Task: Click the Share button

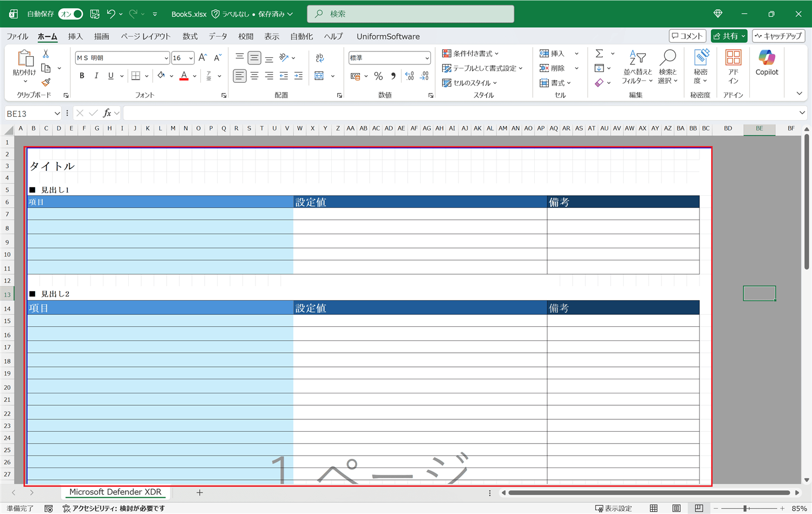Action: click(x=729, y=36)
